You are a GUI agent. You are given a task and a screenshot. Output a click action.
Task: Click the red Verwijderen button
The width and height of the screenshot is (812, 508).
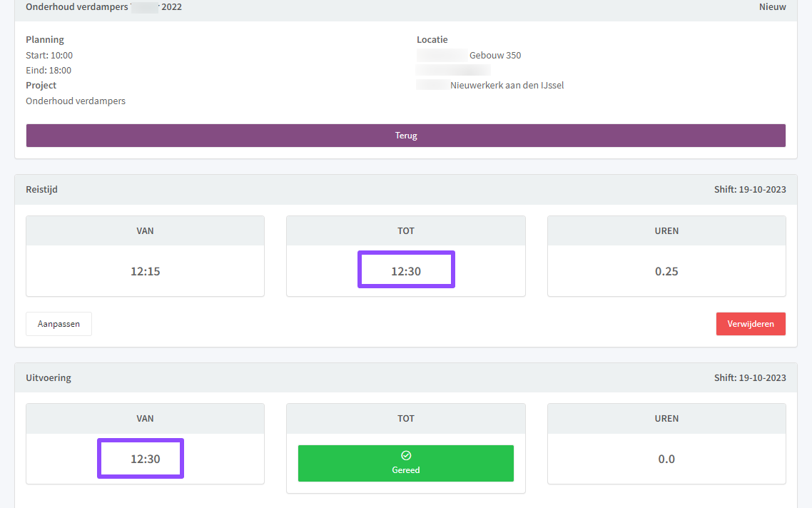(751, 324)
